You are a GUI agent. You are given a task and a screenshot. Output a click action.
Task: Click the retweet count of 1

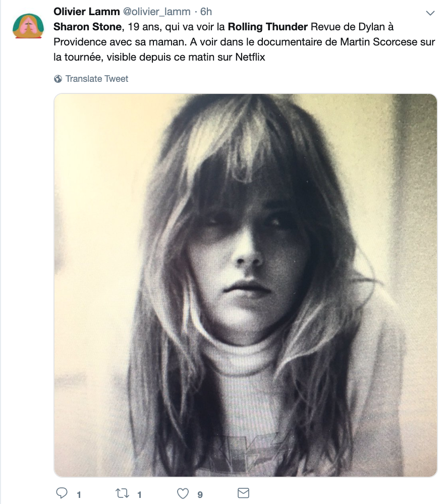(139, 495)
